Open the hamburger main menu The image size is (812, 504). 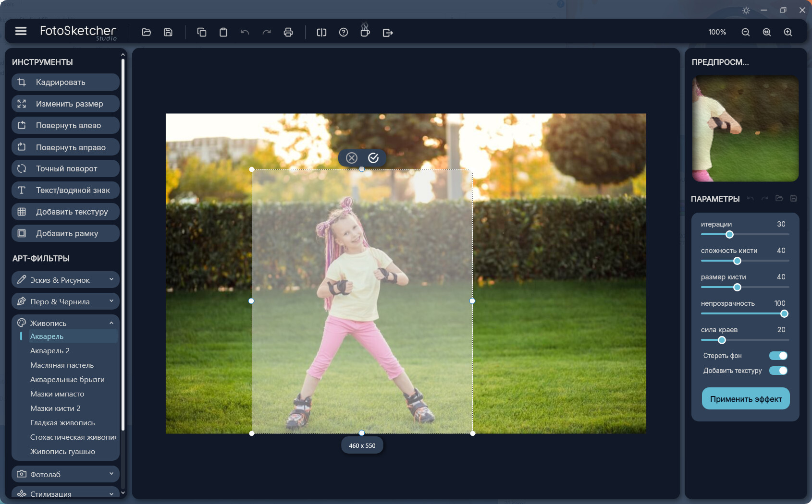pos(21,31)
